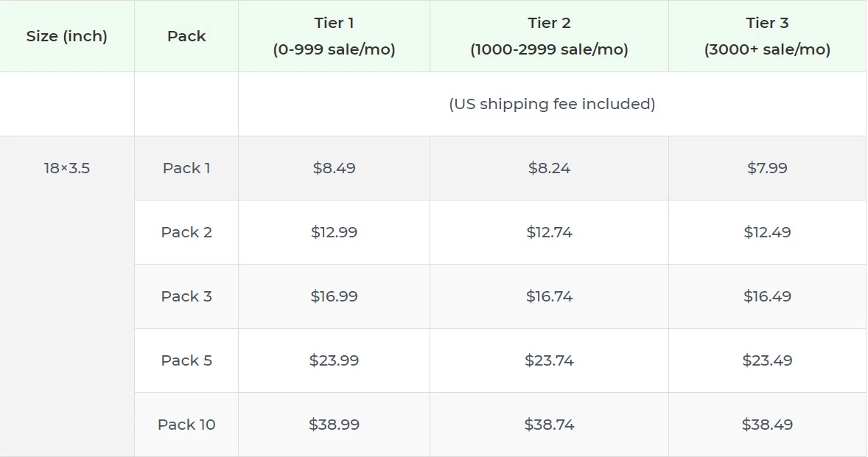Select the Pack 3 row label
868x457 pixels.
coord(186,296)
